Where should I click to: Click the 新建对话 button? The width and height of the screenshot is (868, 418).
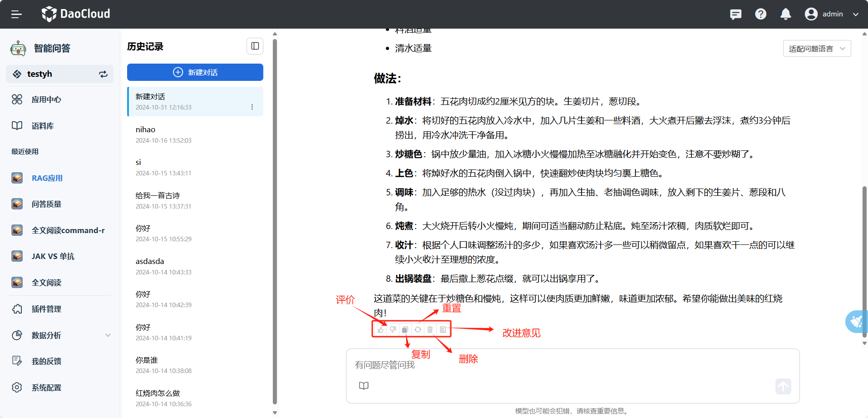[x=195, y=72]
